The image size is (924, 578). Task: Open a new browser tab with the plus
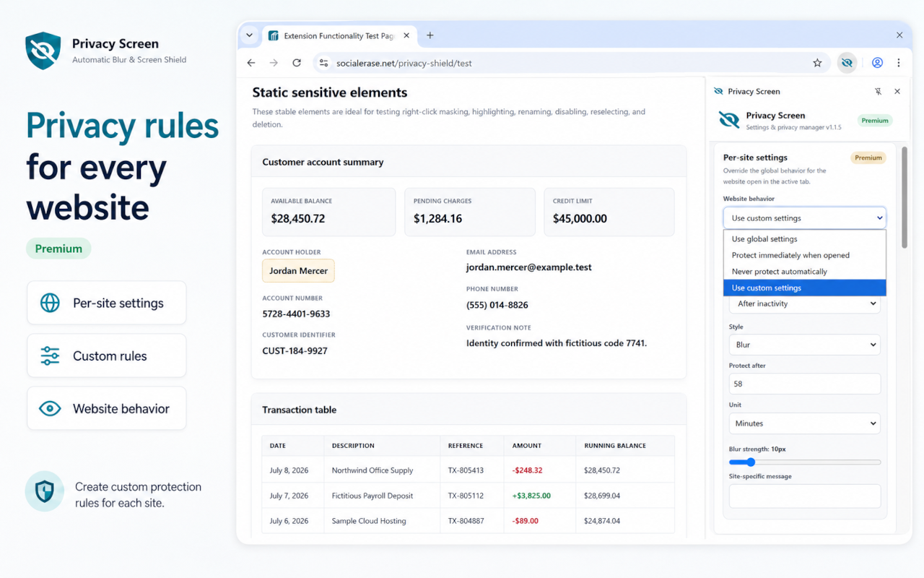tap(430, 35)
